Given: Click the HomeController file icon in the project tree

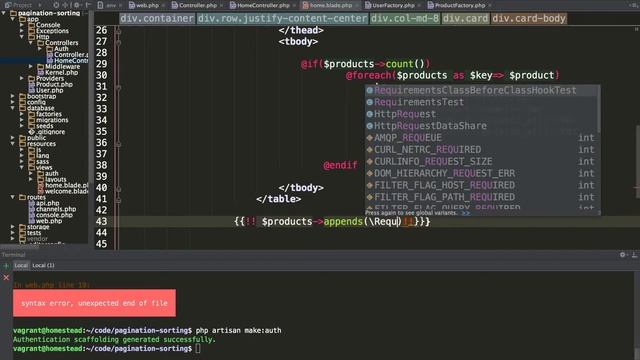Looking at the screenshot, I should [x=49, y=60].
